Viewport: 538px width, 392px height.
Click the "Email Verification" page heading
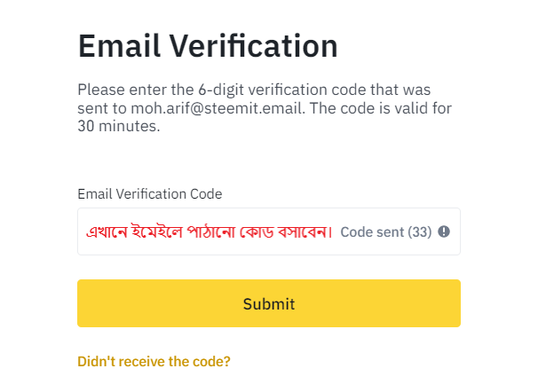click(208, 46)
